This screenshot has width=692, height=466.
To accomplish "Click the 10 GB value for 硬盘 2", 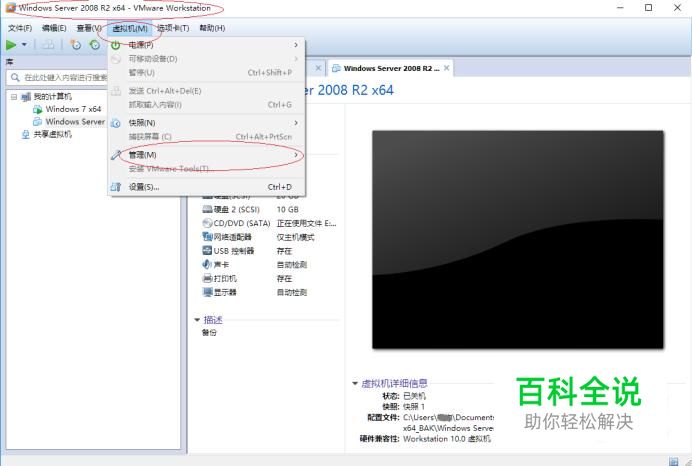I will point(288,210).
